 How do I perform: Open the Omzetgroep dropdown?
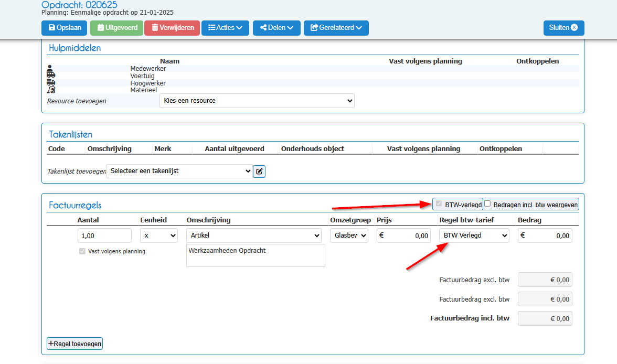349,235
